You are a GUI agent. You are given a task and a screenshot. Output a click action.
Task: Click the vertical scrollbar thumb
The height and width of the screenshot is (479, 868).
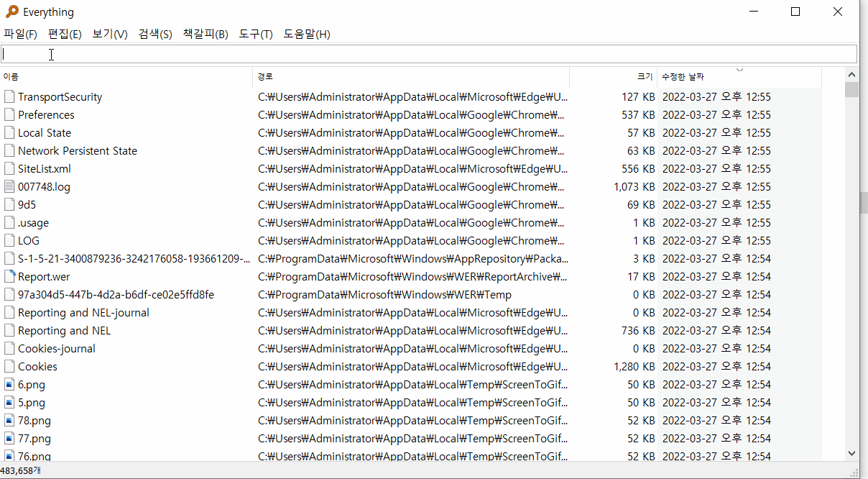[x=852, y=89]
